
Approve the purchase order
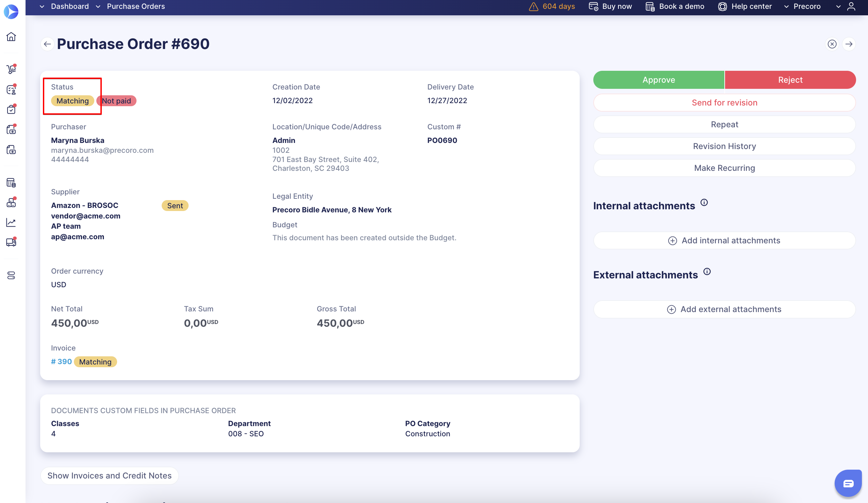(x=659, y=80)
